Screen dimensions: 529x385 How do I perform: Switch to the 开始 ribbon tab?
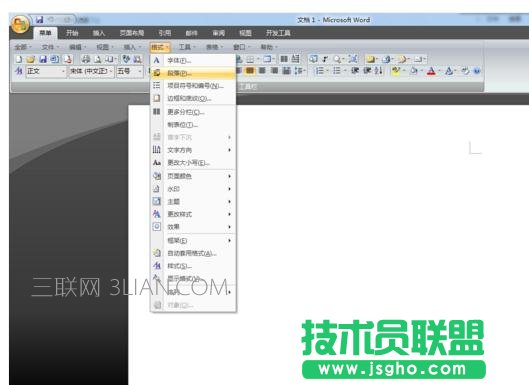(x=72, y=33)
